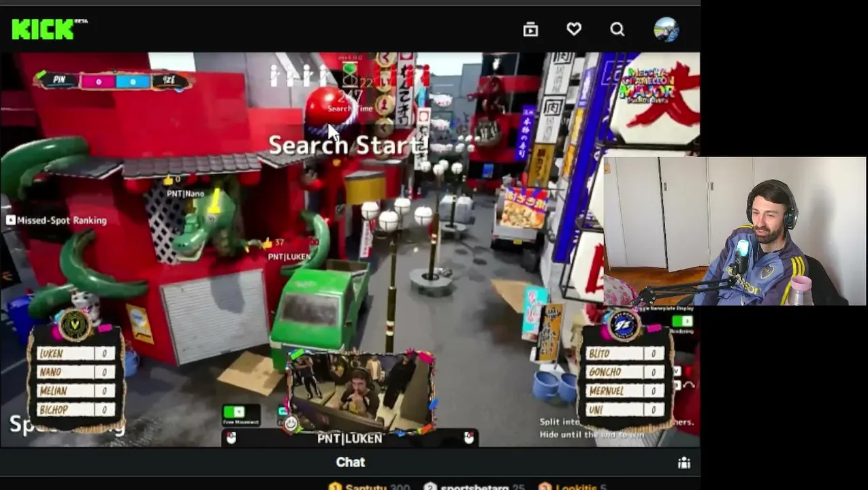This screenshot has height=490, width=868.
Task: Toggle the Nameplate Display switch
Action: coord(681,321)
